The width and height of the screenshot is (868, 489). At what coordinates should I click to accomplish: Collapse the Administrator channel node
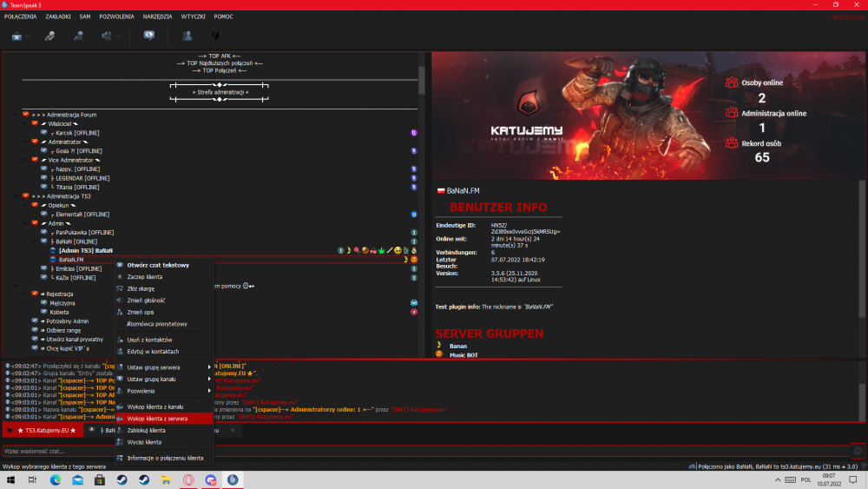pos(25,142)
